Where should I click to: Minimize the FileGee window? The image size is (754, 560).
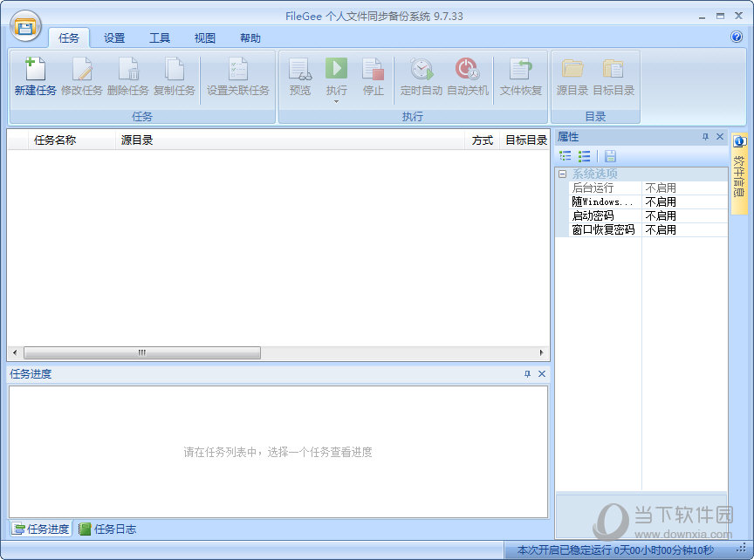[x=702, y=17]
